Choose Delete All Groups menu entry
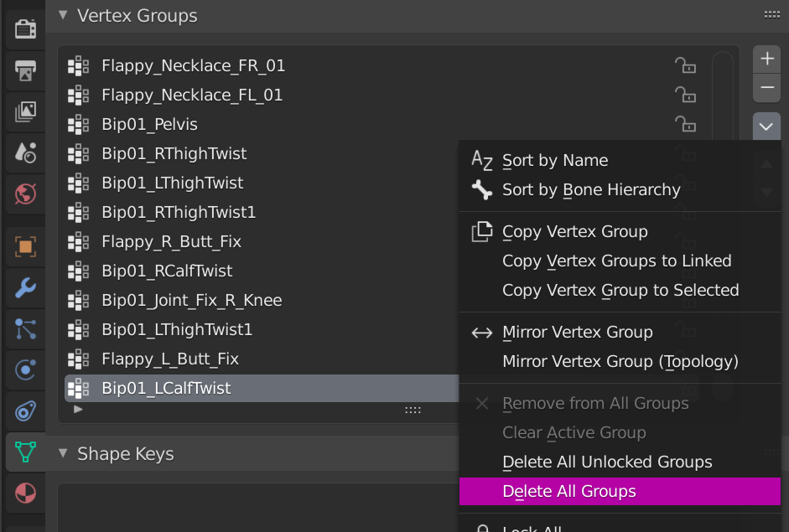This screenshot has width=789, height=532. [569, 492]
